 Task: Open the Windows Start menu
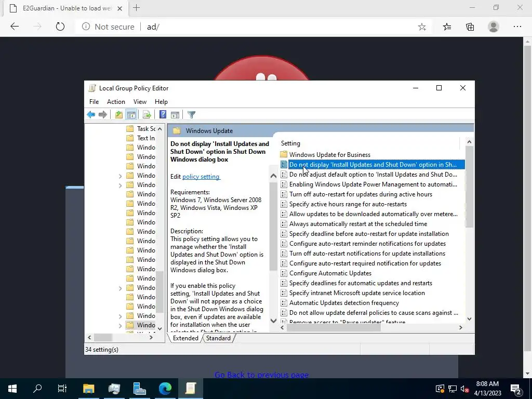point(12,389)
